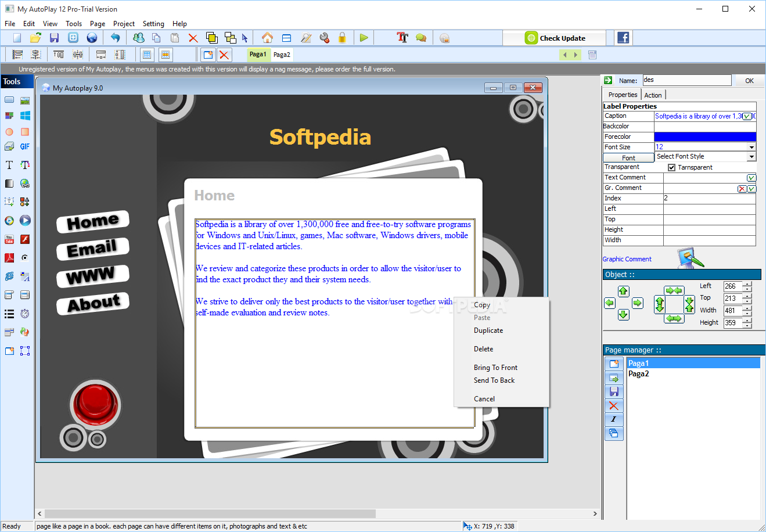Viewport: 766px width, 532px height.
Task: Run preview with the green play icon
Action: [x=364, y=38]
